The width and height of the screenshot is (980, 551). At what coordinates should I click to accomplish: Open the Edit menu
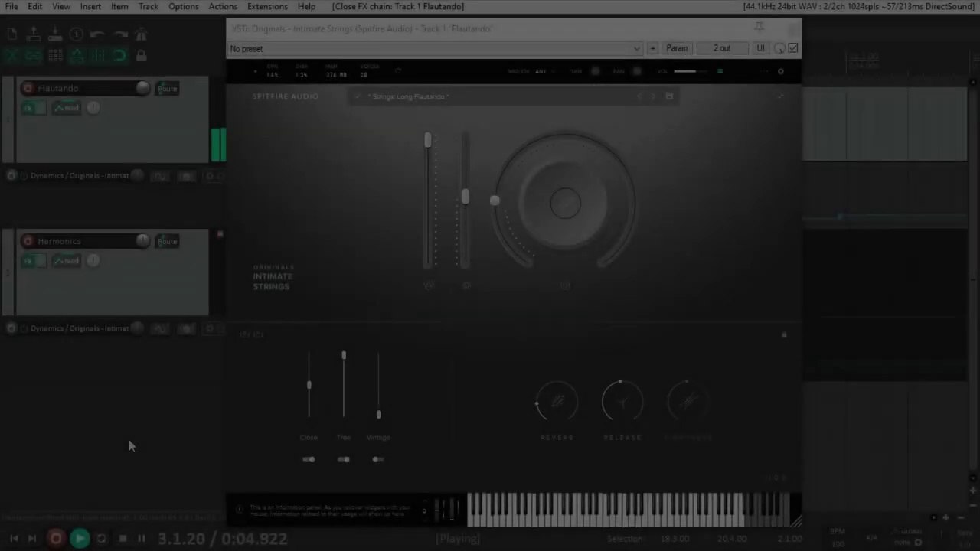35,6
